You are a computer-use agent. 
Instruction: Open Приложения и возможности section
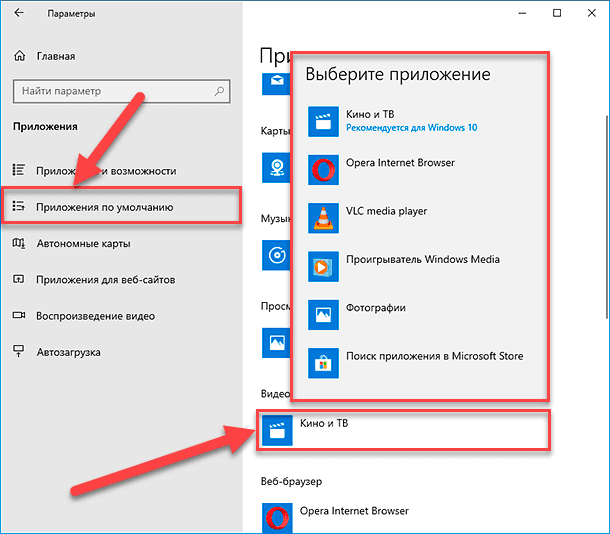point(121,171)
